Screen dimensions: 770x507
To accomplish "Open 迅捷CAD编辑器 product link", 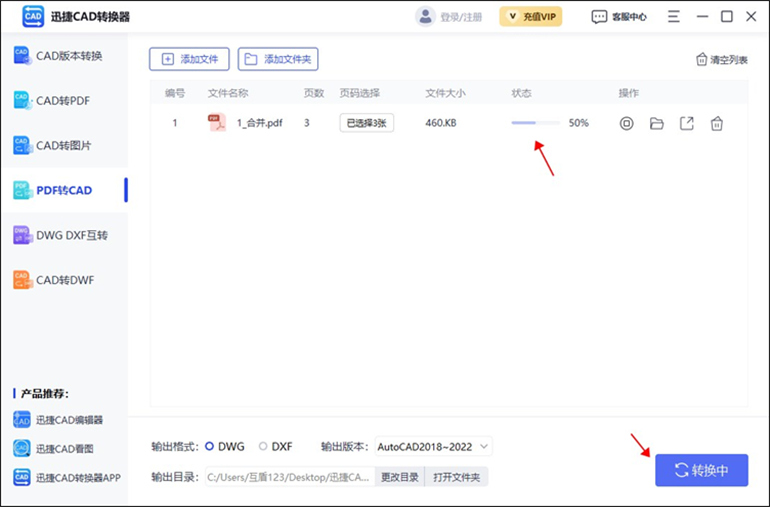I will coord(58,420).
